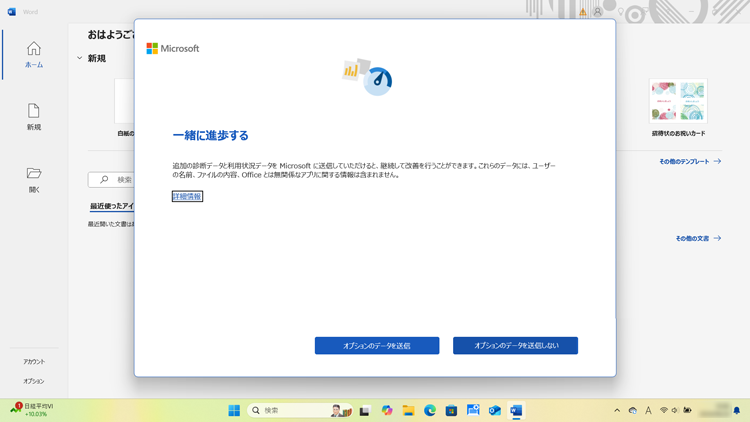
Task: Select the 披露宴のお祝いカード template thumbnail
Action: pos(678,102)
